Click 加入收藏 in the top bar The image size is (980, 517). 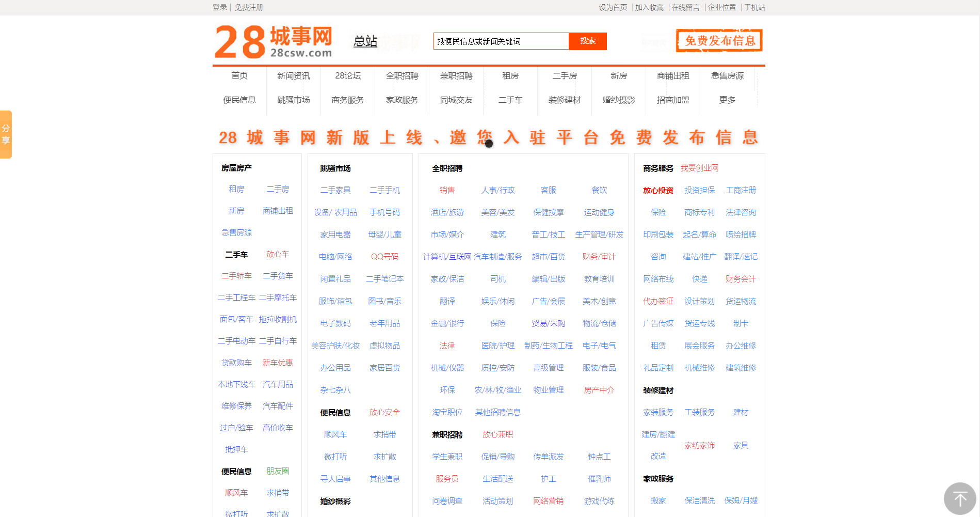click(x=649, y=7)
